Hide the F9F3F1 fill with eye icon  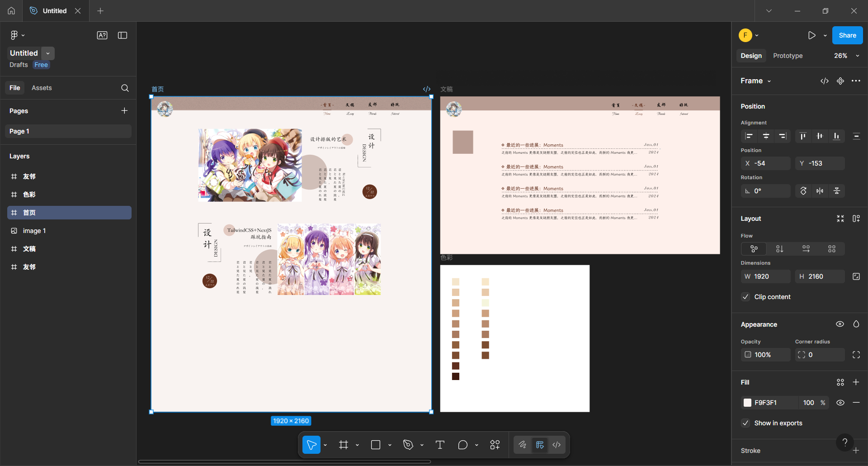coord(840,403)
